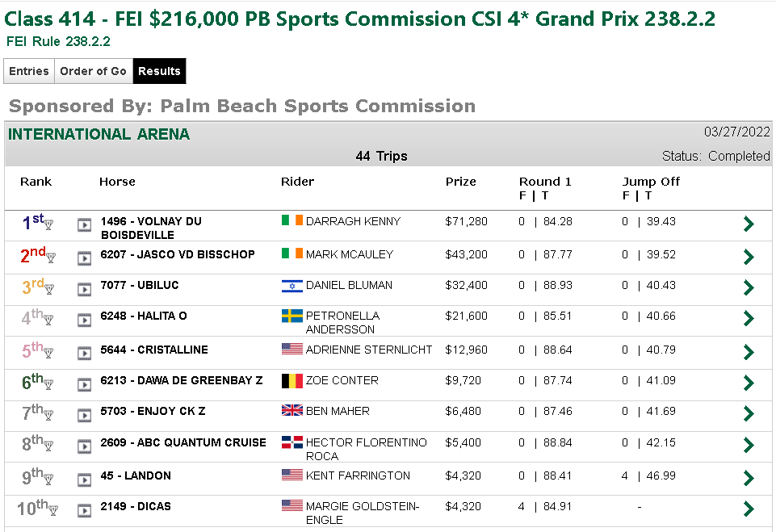The height and width of the screenshot is (532, 776).
Task: Expand chevron for Zoe Conter row
Action: (x=749, y=383)
